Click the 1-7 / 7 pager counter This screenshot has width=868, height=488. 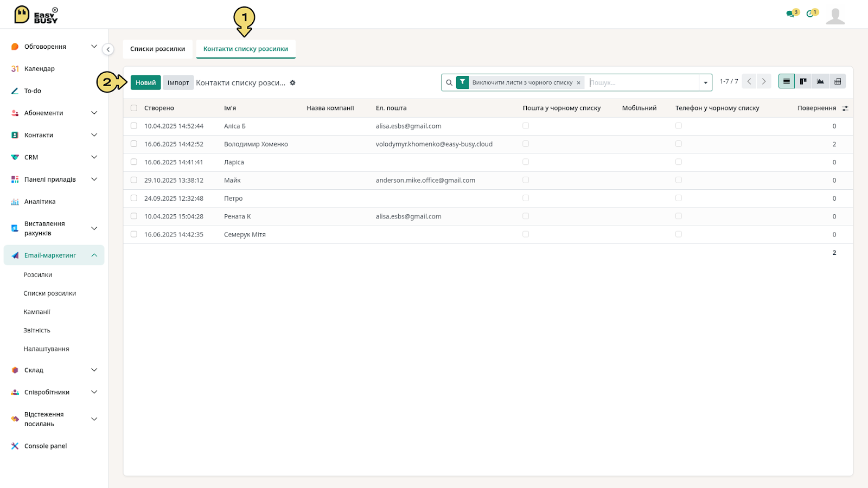[729, 81]
